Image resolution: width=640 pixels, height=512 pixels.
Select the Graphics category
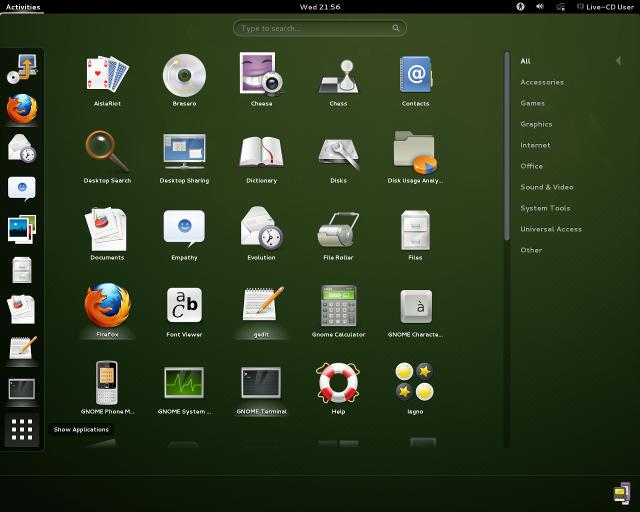536,124
